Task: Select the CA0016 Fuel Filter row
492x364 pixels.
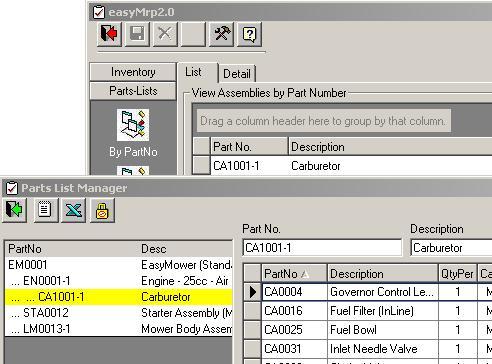Action: [368, 311]
